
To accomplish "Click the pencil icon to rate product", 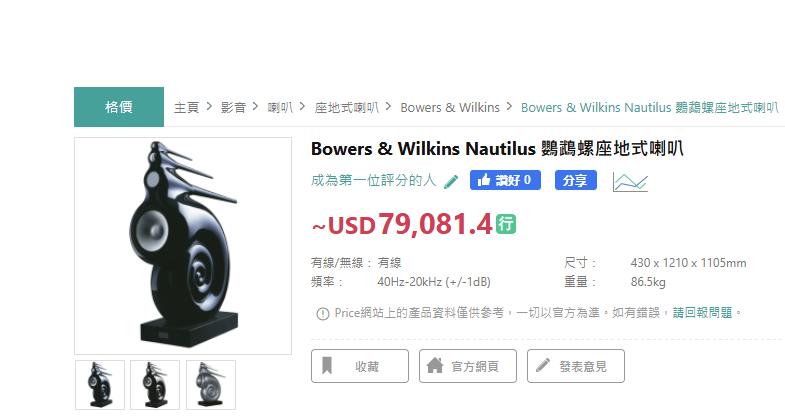I will coord(451,181).
